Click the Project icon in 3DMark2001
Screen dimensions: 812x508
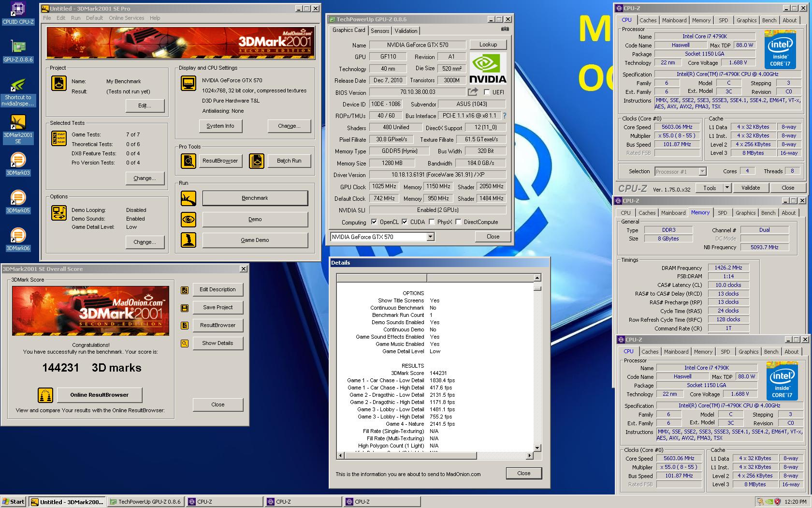click(x=59, y=83)
